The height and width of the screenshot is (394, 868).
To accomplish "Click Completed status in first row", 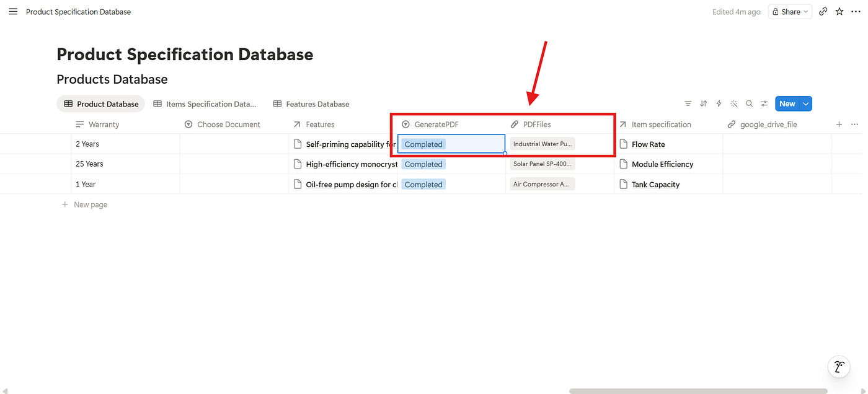I will click(x=423, y=144).
